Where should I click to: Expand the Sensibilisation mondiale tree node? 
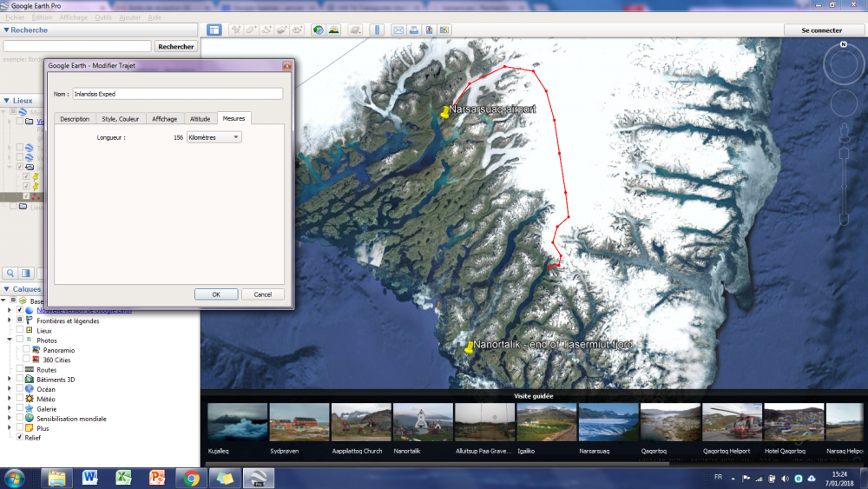tap(9, 418)
